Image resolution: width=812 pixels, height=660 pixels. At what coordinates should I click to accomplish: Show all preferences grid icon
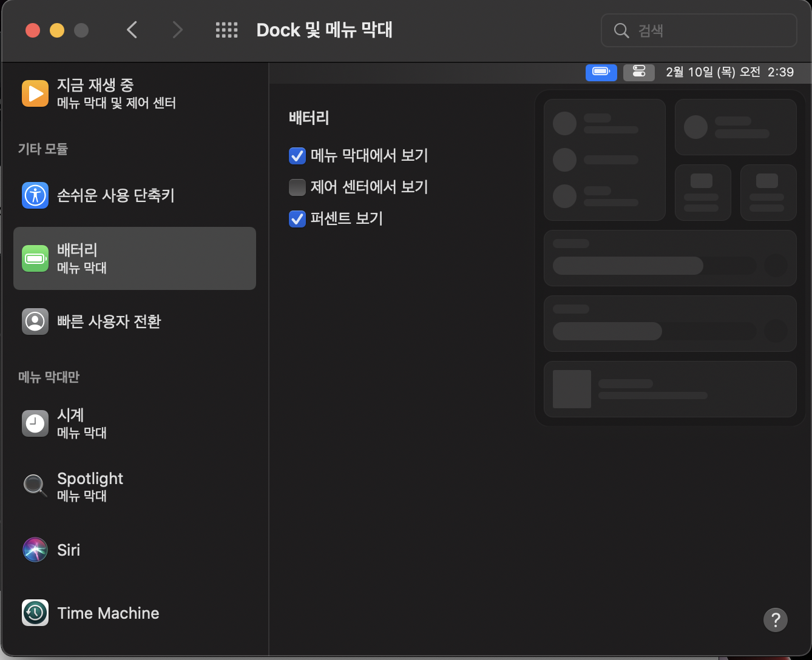[227, 30]
